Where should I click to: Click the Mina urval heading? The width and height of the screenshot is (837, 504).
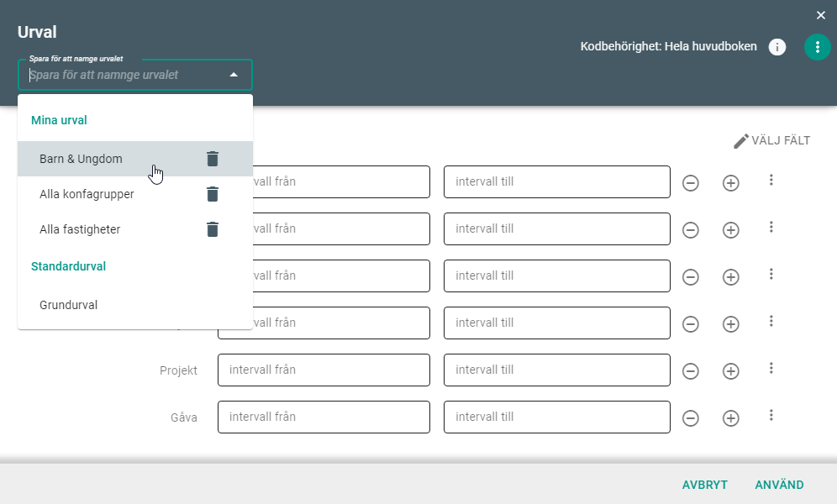tap(59, 120)
